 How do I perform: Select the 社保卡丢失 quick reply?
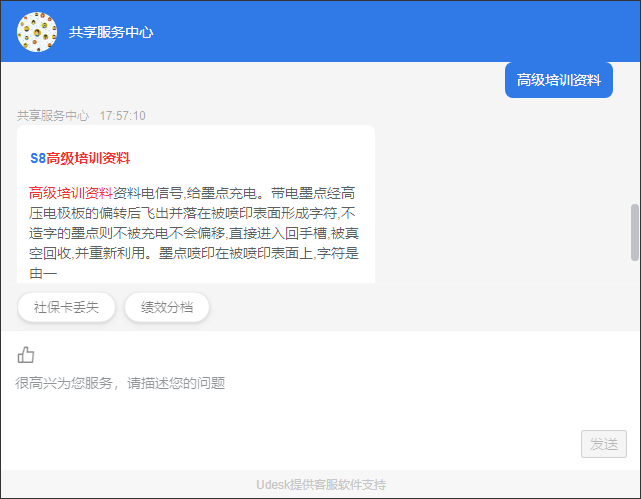pos(66,307)
